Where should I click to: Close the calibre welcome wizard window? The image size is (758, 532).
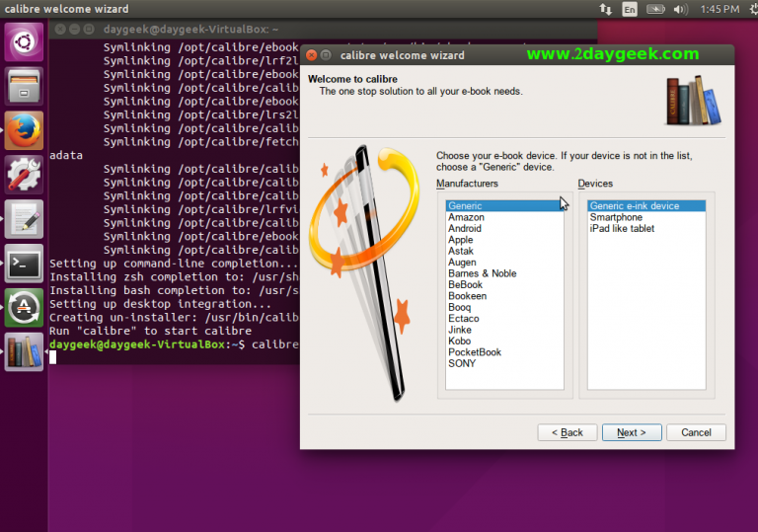click(x=312, y=55)
